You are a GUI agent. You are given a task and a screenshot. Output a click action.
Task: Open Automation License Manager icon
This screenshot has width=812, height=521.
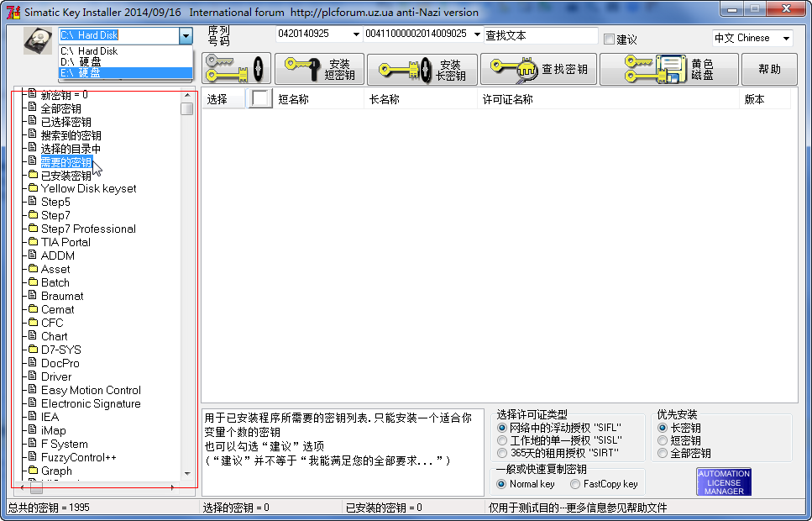click(724, 482)
